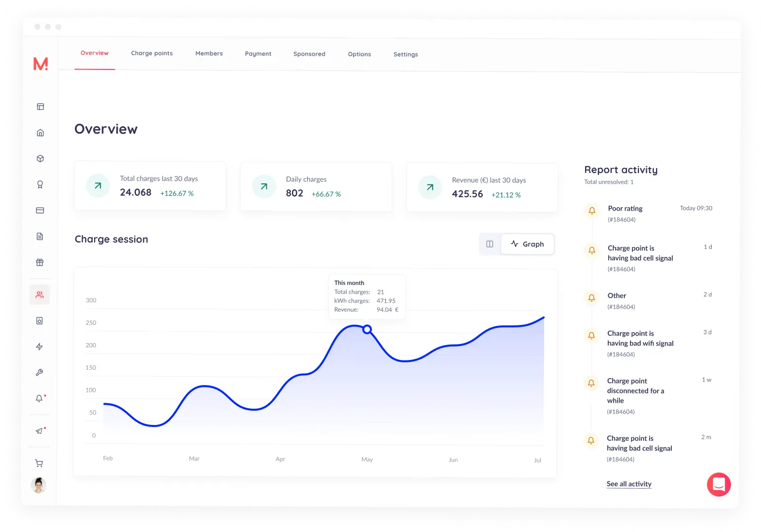Click the Daily charges value 802
Image resolution: width=761 pixels, height=532 pixels.
[295, 193]
